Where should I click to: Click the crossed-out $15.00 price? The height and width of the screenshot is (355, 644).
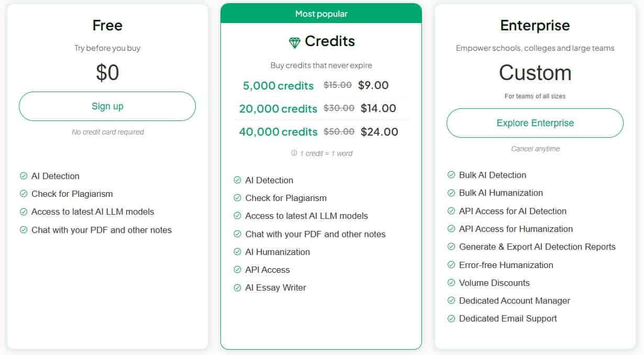click(x=337, y=85)
